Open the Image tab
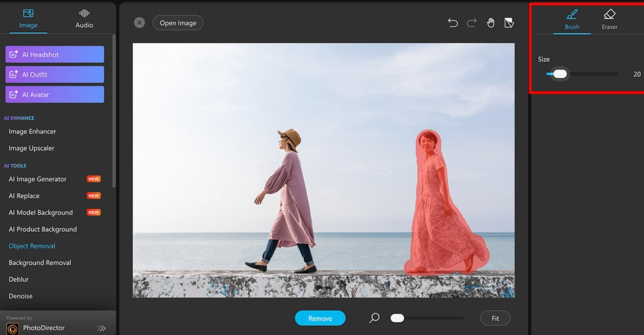Screen dimensions: 644x335 (x=28, y=18)
